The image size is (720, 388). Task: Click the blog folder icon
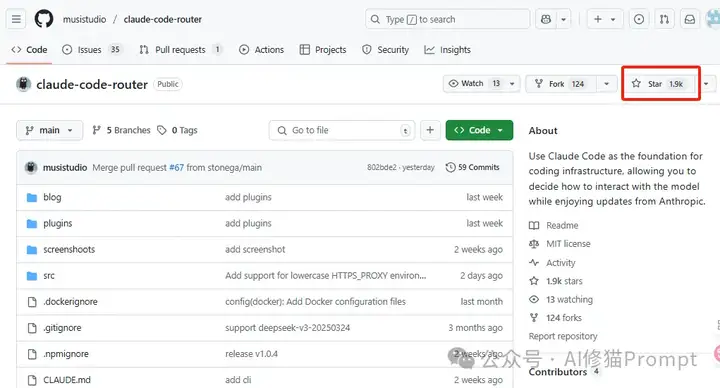point(32,197)
